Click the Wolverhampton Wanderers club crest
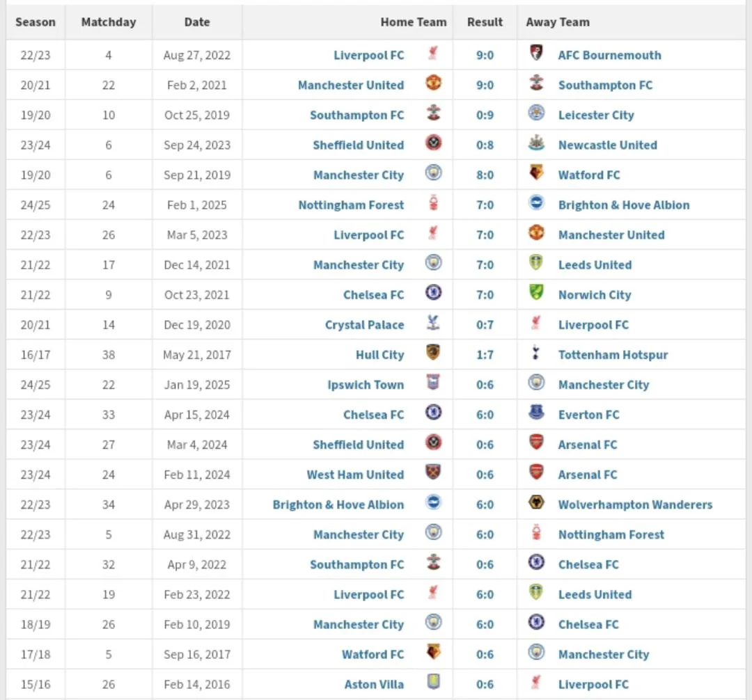The height and width of the screenshot is (700, 752). [x=535, y=502]
